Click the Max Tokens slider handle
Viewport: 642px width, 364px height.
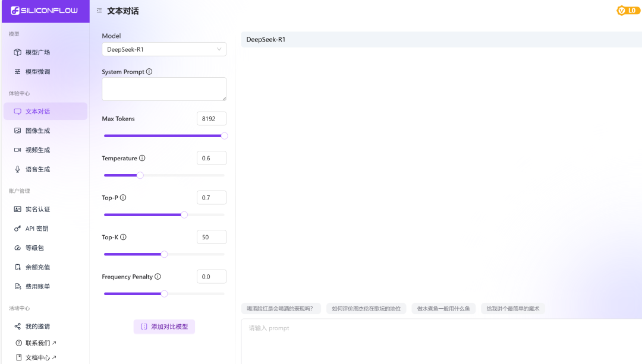coord(224,136)
